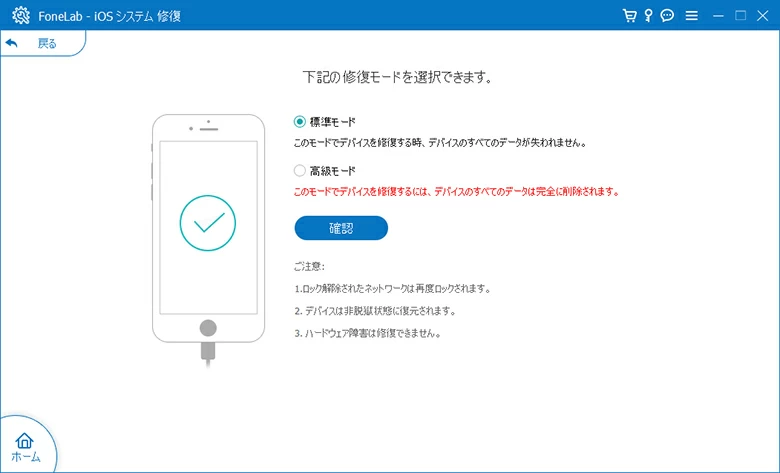780x473 pixels.
Task: Select the 標準モード radio button
Action: pyautogui.click(x=299, y=121)
